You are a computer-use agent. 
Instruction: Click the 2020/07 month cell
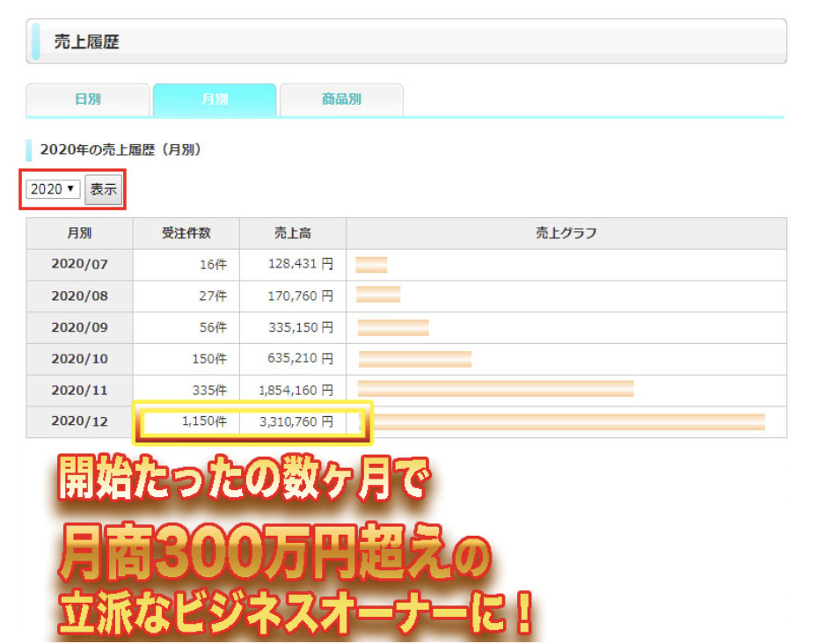pos(79,264)
